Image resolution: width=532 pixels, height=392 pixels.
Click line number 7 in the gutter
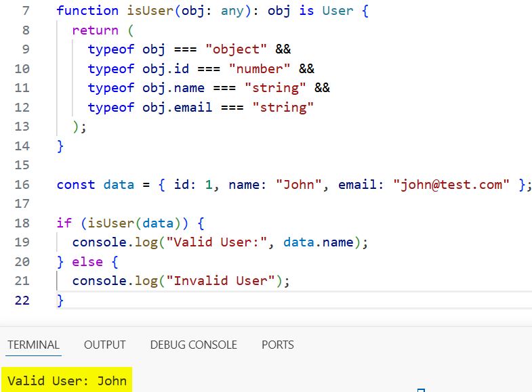pyautogui.click(x=26, y=11)
